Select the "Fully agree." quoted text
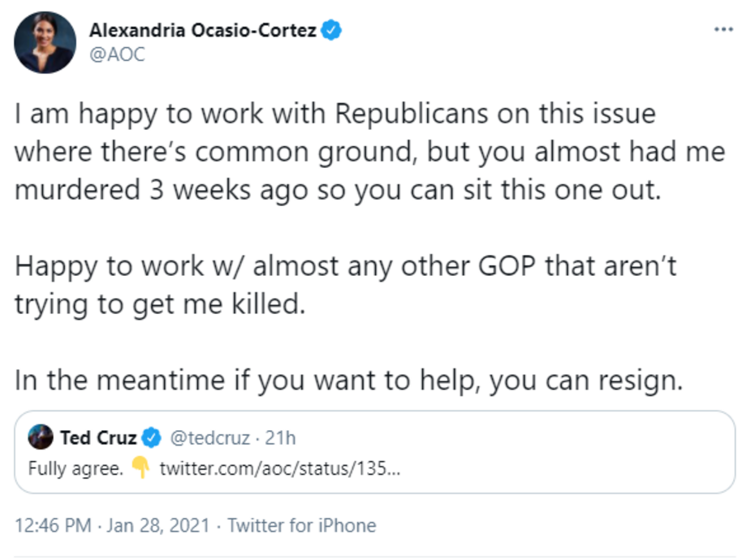This screenshot has height=560, width=755. tap(75, 468)
